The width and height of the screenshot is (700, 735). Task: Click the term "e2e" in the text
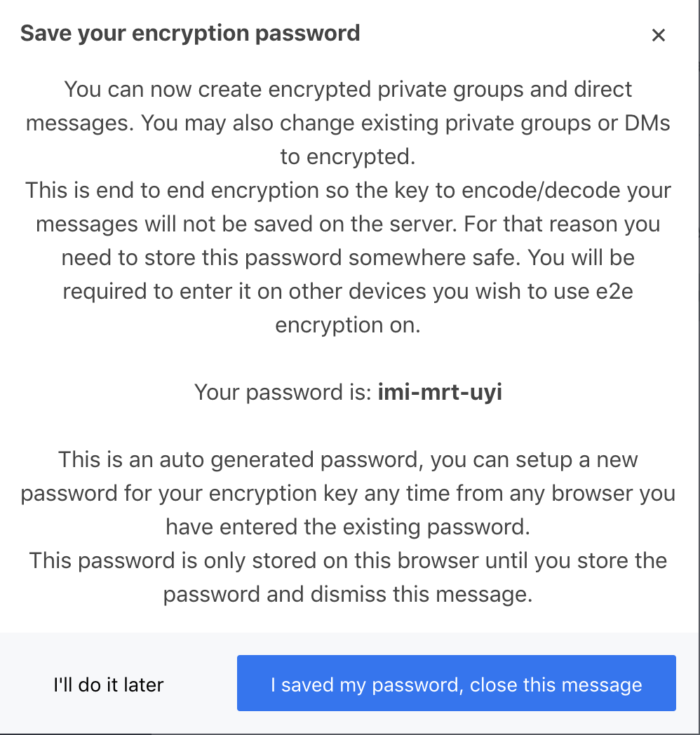[614, 292]
